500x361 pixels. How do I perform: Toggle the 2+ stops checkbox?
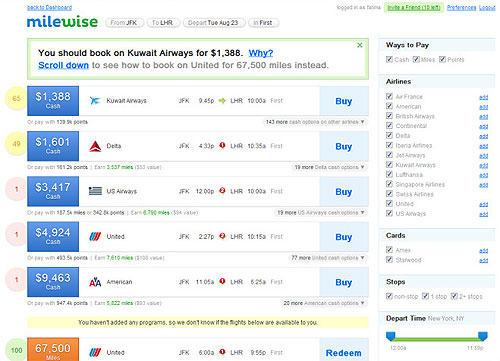(454, 296)
